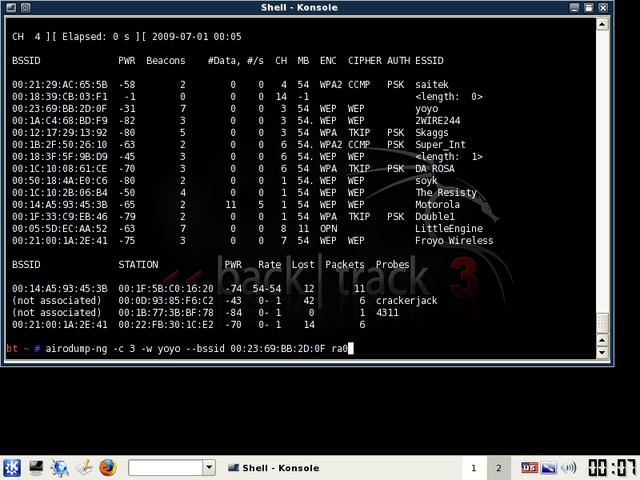This screenshot has height=480, width=640.
Task: Click ESSID 2WIRE244
Action: (x=438, y=121)
